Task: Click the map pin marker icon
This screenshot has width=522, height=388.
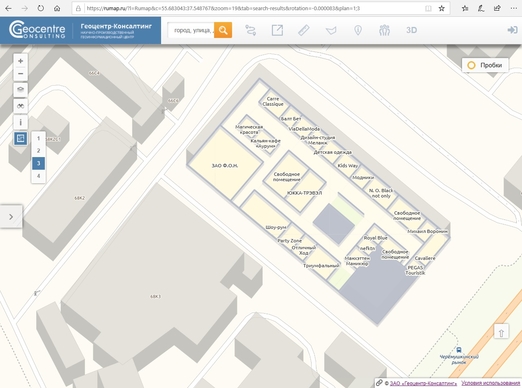Action: [358, 30]
